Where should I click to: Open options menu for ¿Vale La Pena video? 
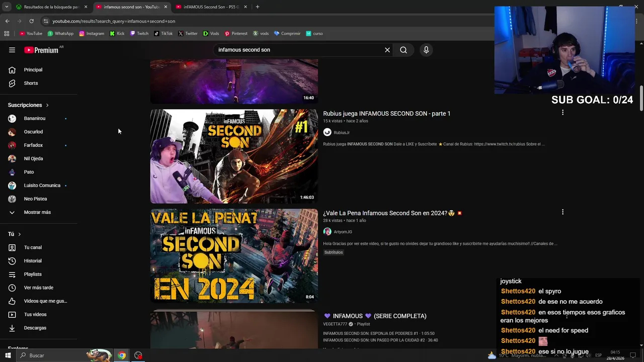(562, 212)
